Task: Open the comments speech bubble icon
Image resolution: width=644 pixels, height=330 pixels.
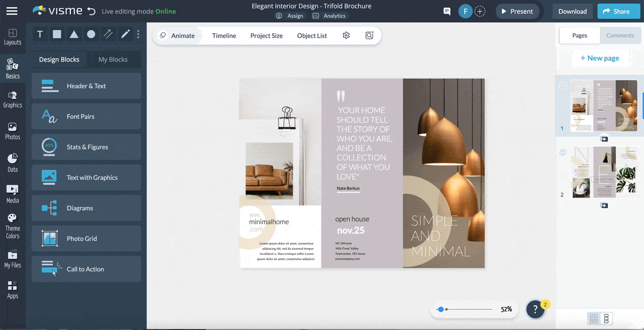Action: [447, 11]
